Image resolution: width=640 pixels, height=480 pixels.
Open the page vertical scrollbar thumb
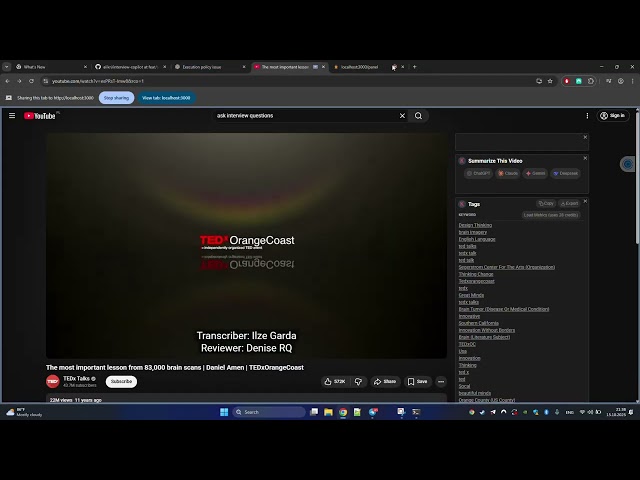(637, 178)
